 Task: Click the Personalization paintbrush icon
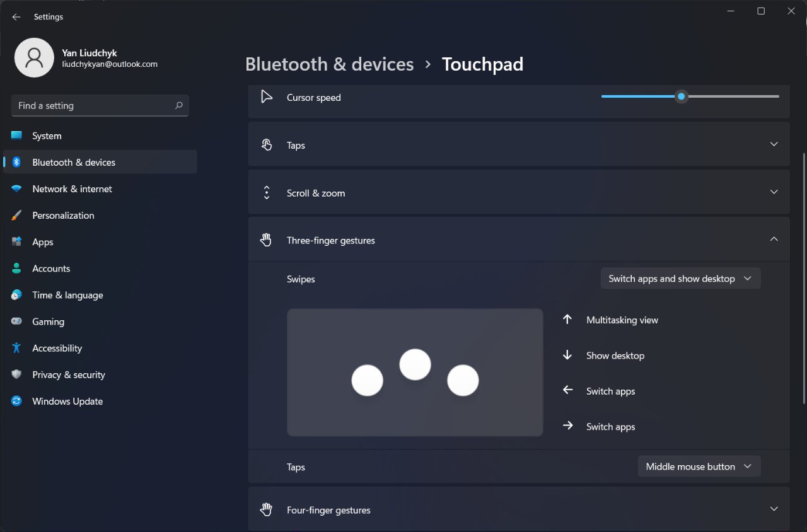click(16, 215)
